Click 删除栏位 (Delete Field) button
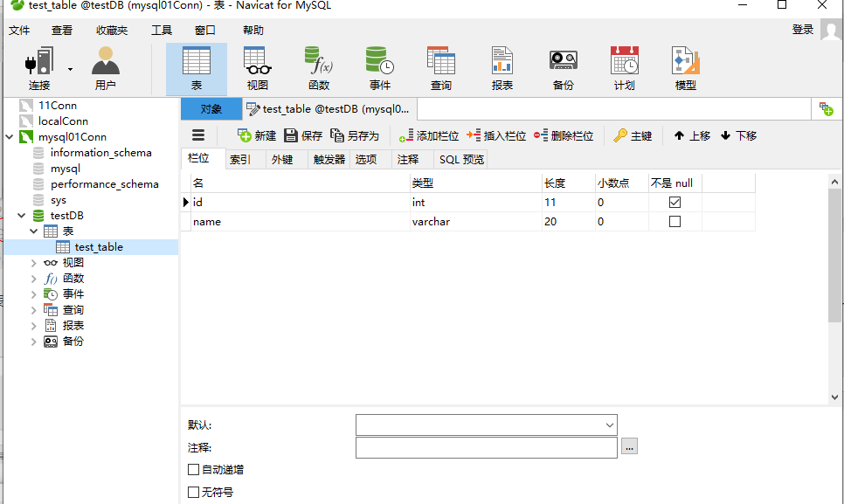This screenshot has width=844, height=504. (x=564, y=135)
